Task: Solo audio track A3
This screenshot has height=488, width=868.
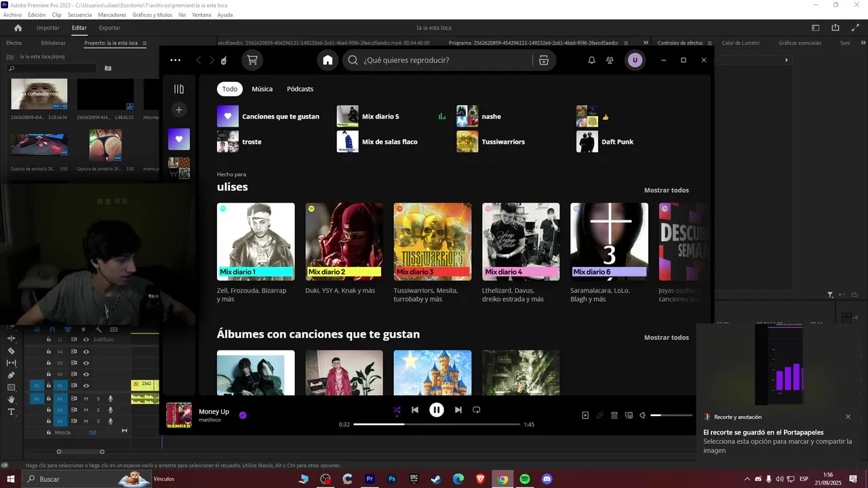Action: point(98,421)
